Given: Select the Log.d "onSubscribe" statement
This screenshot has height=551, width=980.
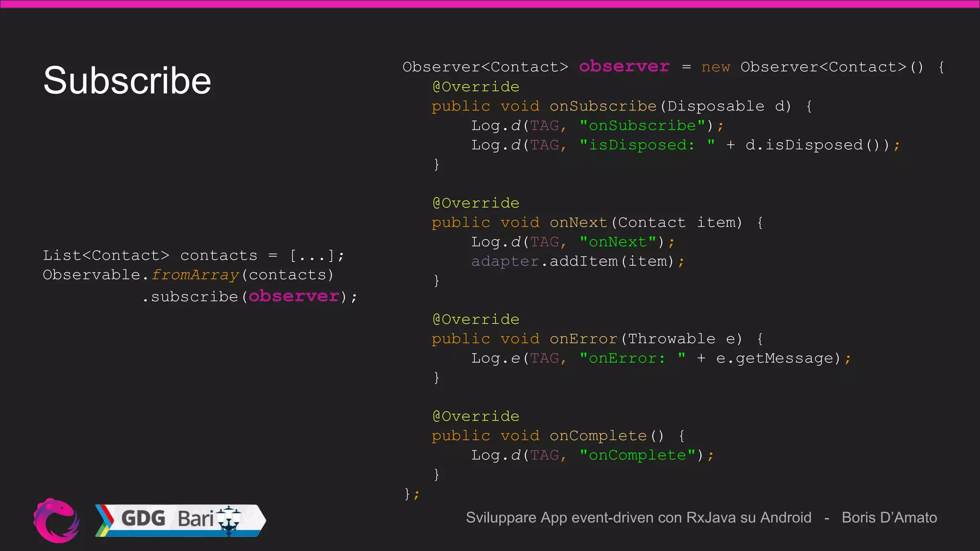Looking at the screenshot, I should coord(598,126).
